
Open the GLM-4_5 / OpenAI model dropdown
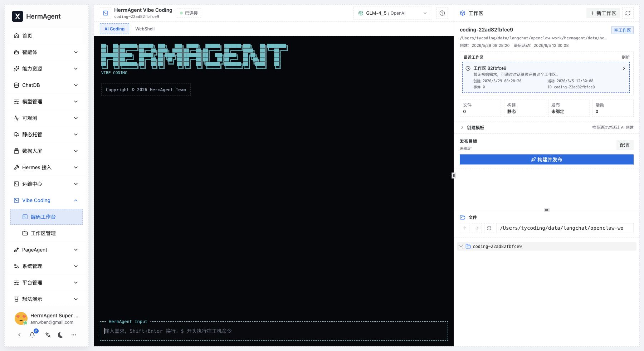(x=392, y=13)
